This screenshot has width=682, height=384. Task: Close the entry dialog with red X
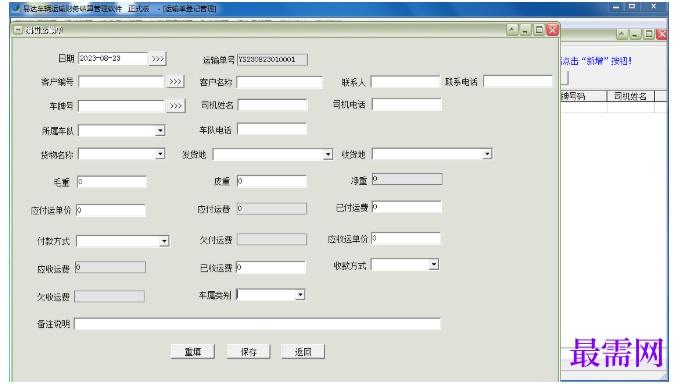pyautogui.click(x=552, y=30)
